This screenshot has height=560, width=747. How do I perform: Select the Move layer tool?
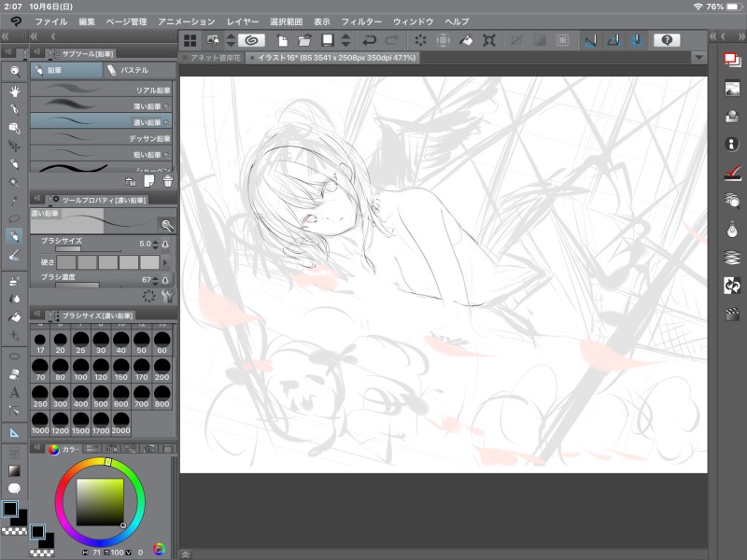pos(15,146)
